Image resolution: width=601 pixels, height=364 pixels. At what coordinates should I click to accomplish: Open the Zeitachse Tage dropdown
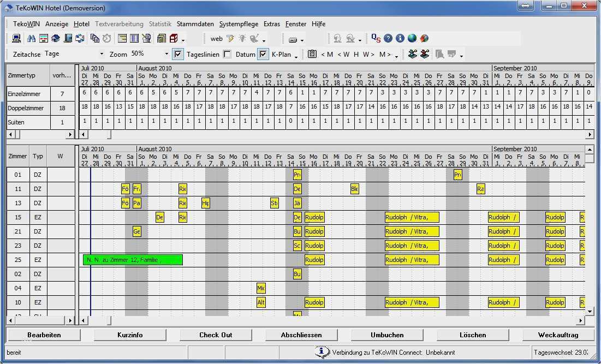point(101,54)
